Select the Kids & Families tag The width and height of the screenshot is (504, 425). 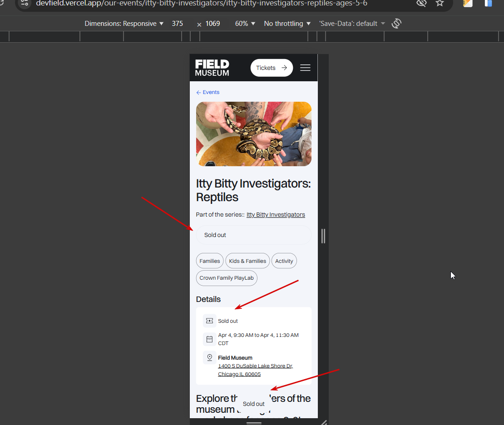coord(247,261)
